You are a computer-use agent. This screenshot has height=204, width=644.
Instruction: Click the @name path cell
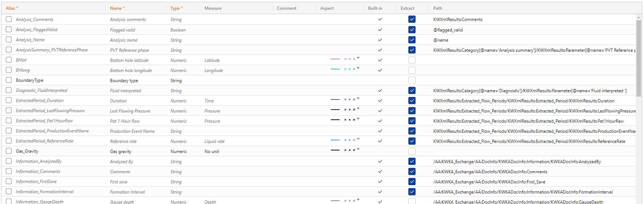point(441,40)
